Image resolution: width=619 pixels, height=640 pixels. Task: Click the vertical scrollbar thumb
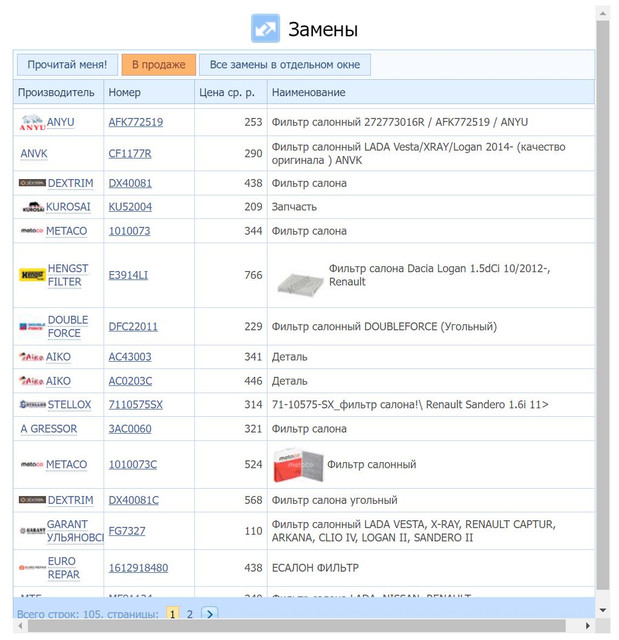click(603, 305)
